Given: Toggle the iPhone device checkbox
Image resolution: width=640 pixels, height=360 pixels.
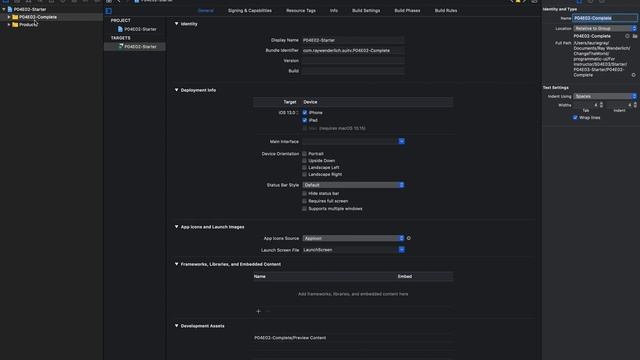Looking at the screenshot, I should (304, 113).
